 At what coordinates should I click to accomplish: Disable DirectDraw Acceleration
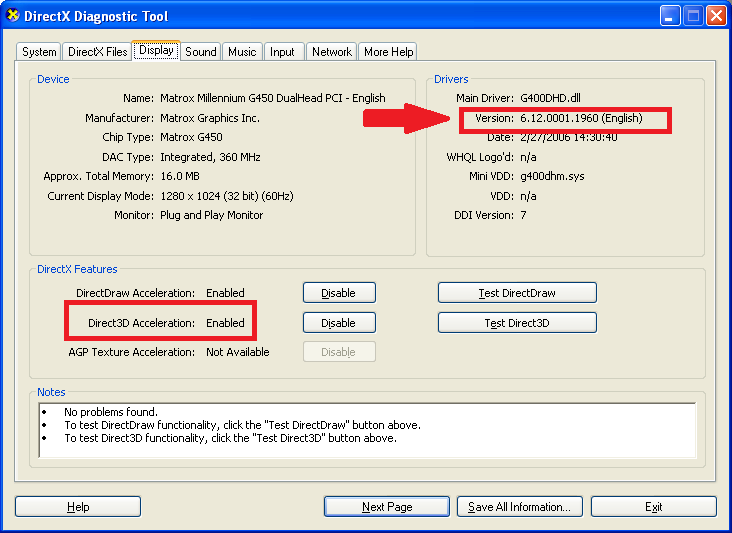(339, 293)
